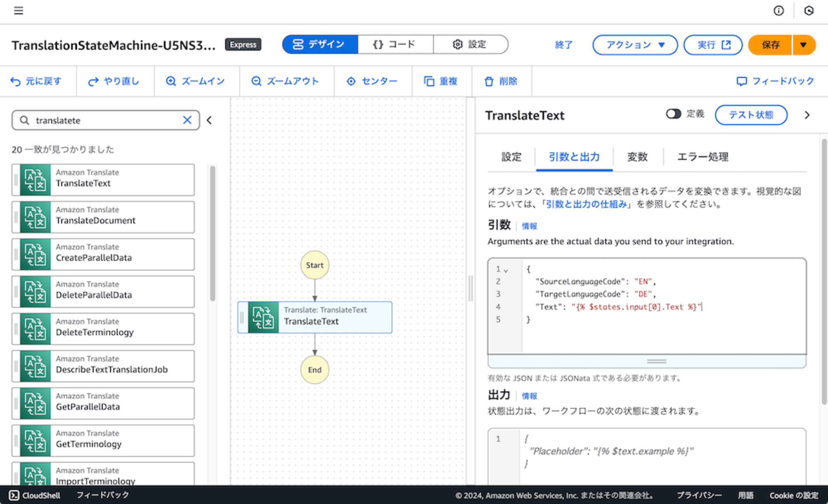Delete state with 削除

pyautogui.click(x=501, y=81)
